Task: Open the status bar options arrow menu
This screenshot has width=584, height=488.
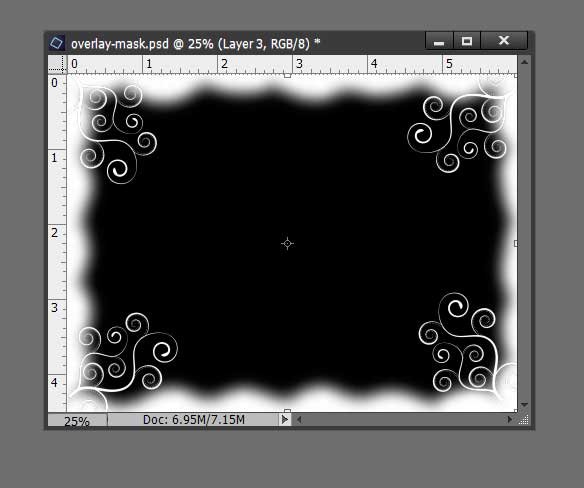Action: [285, 420]
